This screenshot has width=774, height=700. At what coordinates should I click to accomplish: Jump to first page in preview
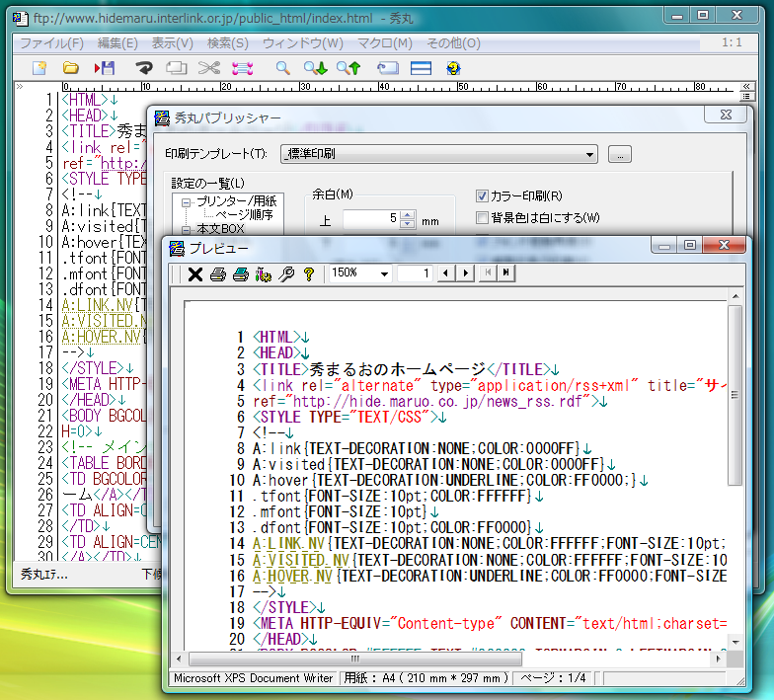(x=488, y=272)
